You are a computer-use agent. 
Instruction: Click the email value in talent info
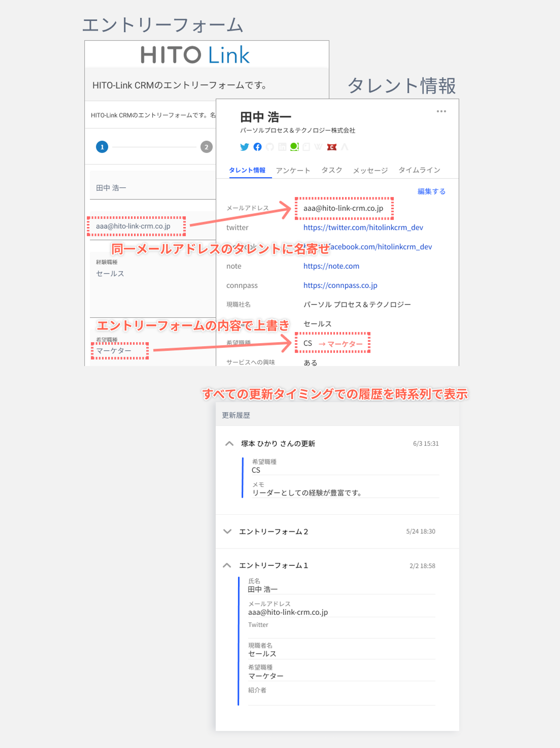pyautogui.click(x=343, y=208)
